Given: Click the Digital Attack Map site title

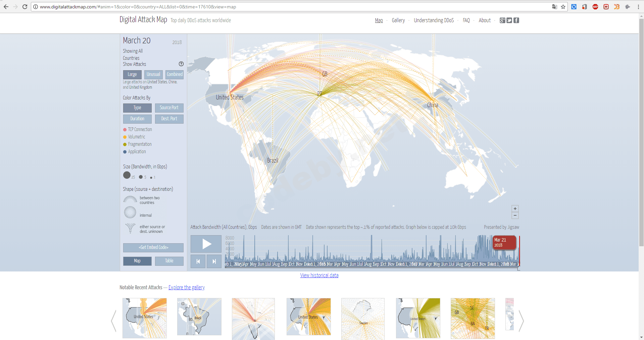Looking at the screenshot, I should tap(143, 20).
